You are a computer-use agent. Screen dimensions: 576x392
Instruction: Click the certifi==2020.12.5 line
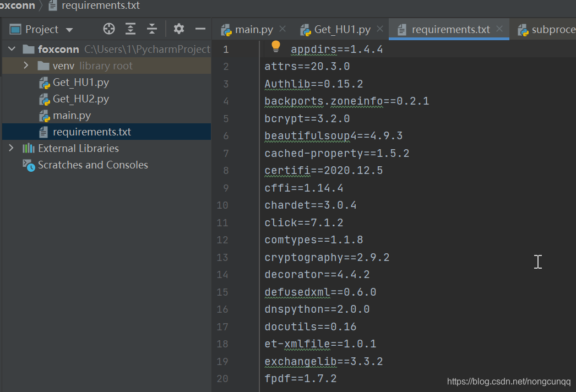(324, 171)
